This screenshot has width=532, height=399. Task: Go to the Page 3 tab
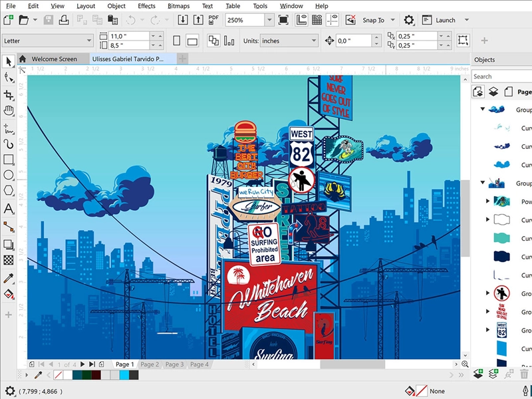pyautogui.click(x=174, y=364)
